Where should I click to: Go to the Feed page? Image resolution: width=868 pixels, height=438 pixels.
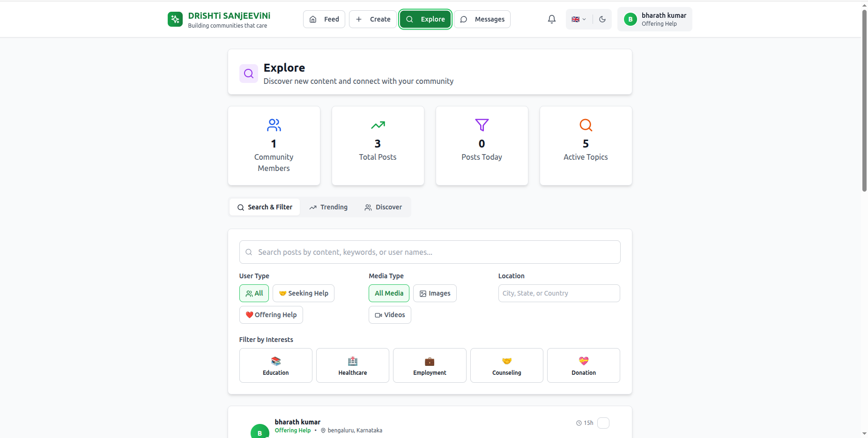pos(324,19)
